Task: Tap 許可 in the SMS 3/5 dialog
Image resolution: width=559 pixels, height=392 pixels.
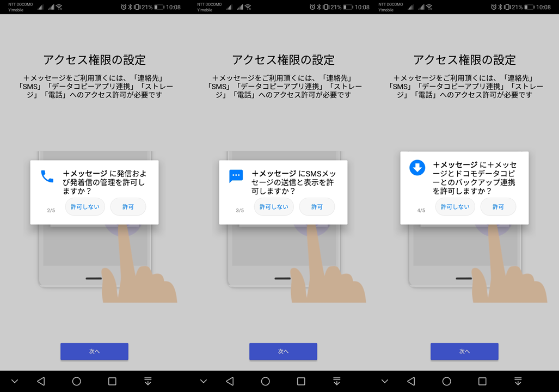Action: pos(317,207)
